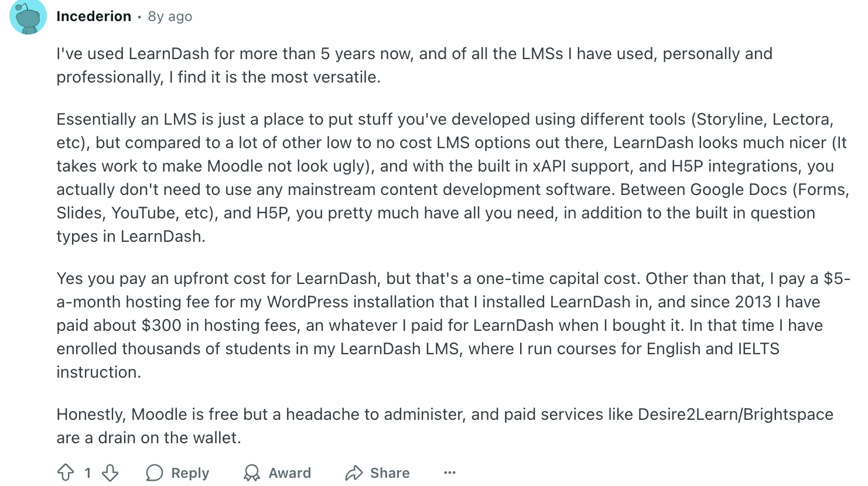868x486 pixels.
Task: Click the word 'Desire2Learn/Brightspace' in the last paragraph
Action: pos(736,415)
